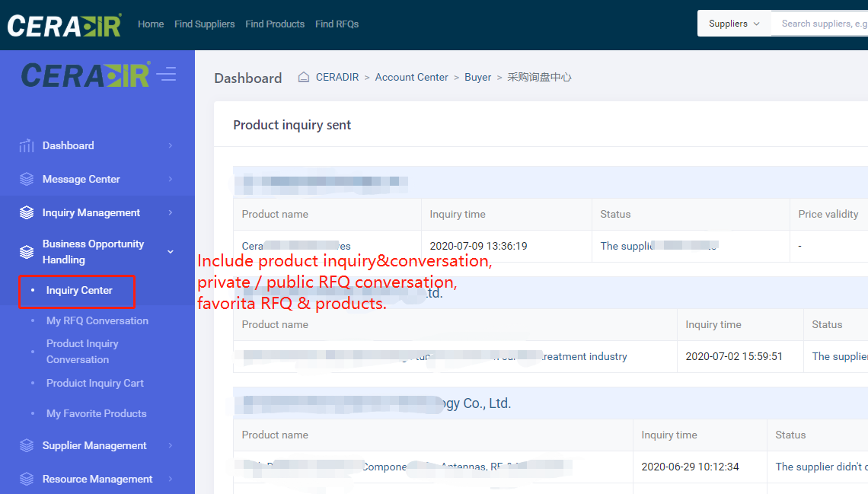The width and height of the screenshot is (868, 494).
Task: Click Account Center breadcrumb link
Action: [411, 77]
